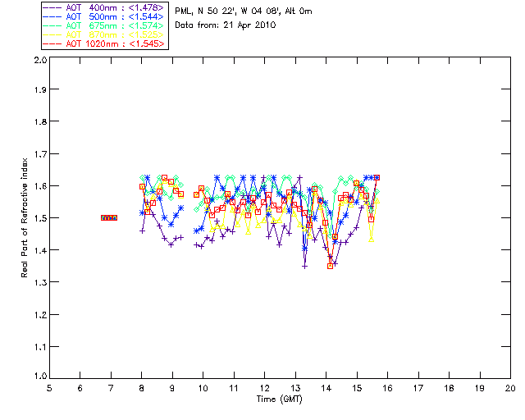Click the lowest red square marker near 14

point(330,267)
